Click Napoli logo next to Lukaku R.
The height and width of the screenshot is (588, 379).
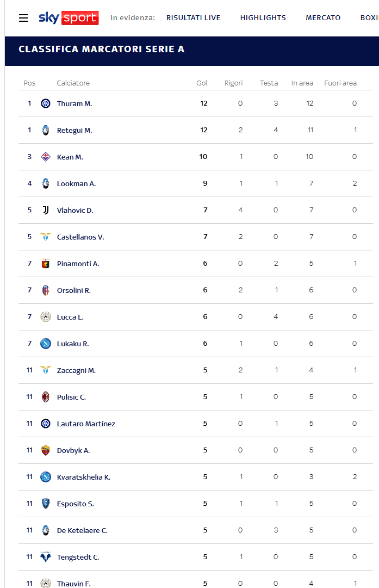(46, 344)
